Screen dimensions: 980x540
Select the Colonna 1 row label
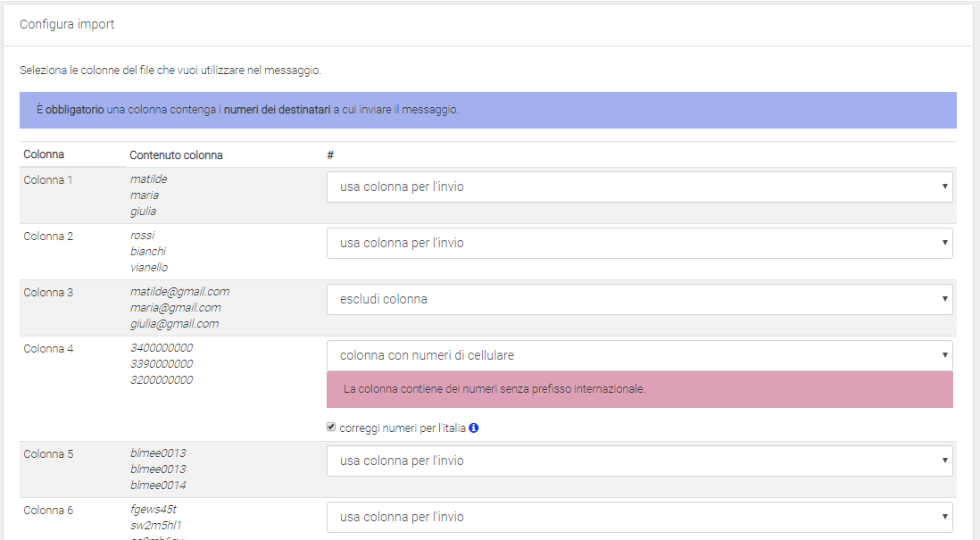(48, 180)
